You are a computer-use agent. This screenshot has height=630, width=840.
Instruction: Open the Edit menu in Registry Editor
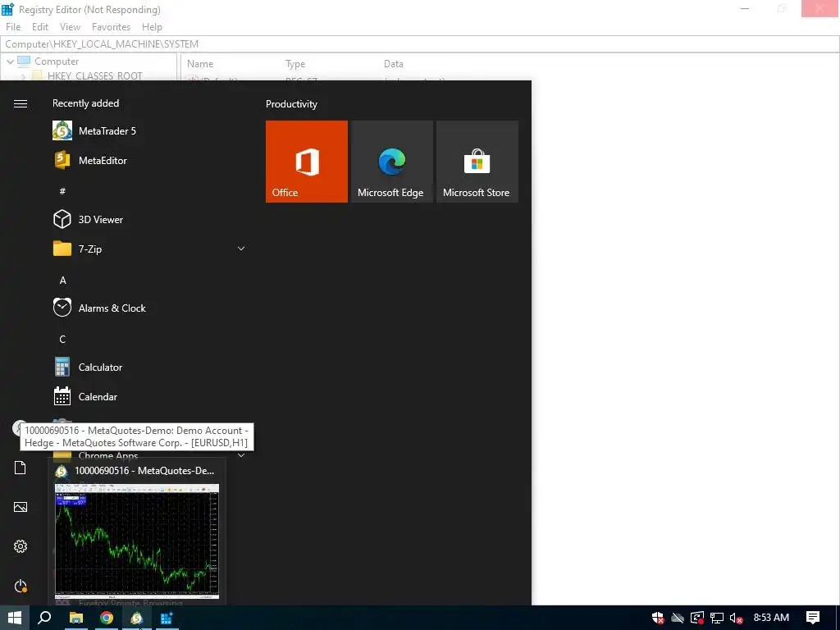pyautogui.click(x=40, y=27)
